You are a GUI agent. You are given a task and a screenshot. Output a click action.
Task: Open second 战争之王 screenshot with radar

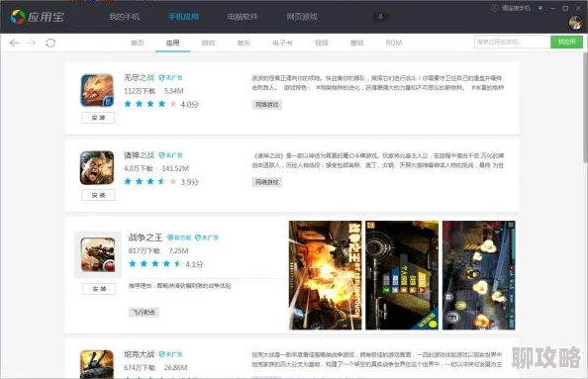(402, 275)
